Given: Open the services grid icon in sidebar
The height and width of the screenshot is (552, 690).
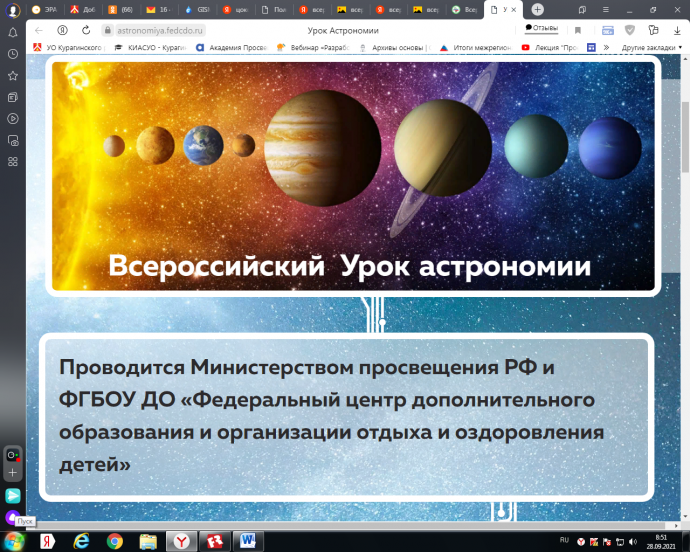Looking at the screenshot, I should point(13,162).
